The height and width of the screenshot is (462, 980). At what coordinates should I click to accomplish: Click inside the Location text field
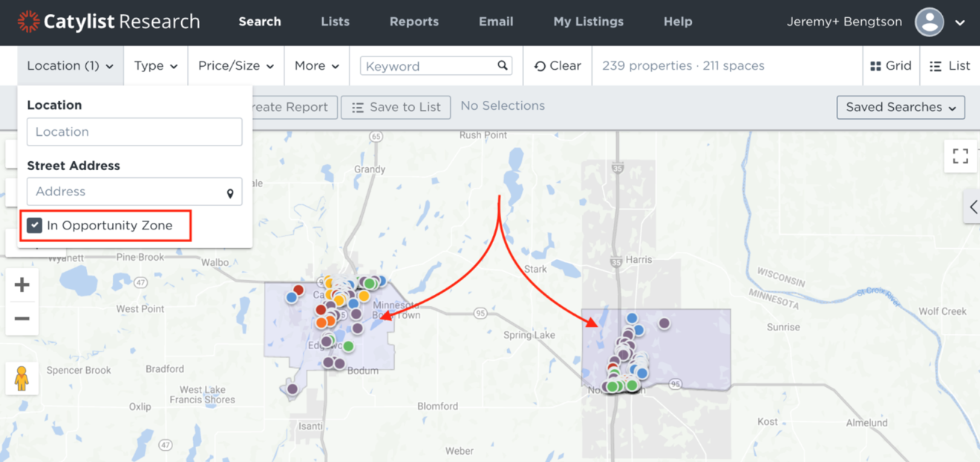point(134,131)
